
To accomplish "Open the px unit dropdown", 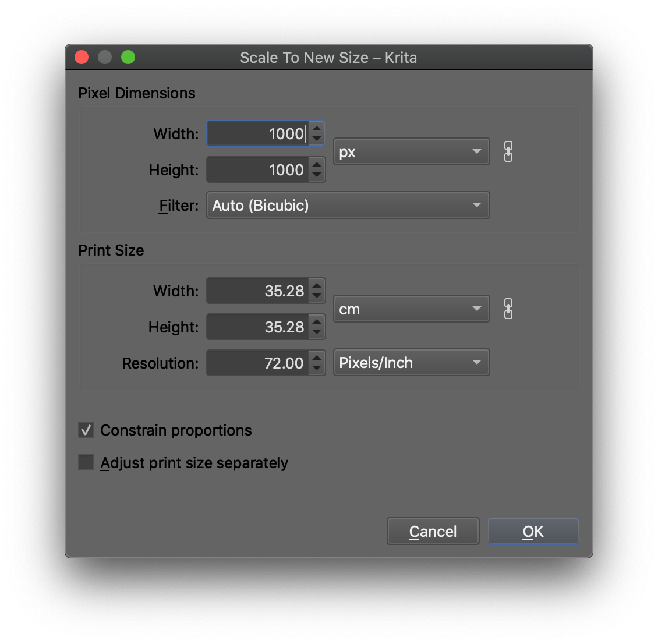I will click(x=411, y=152).
